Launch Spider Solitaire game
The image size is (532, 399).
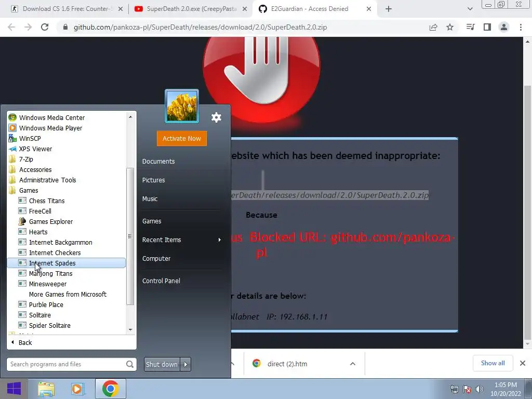49,325
